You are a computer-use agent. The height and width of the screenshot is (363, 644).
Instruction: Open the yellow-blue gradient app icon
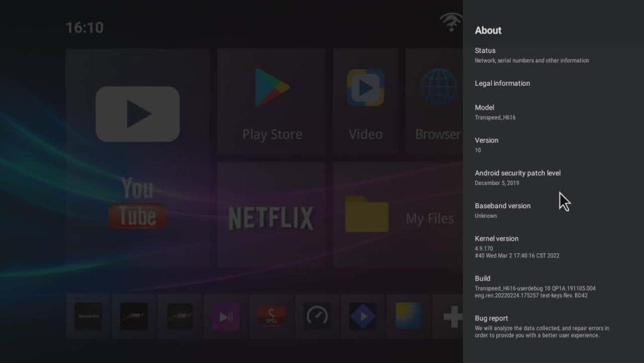tap(408, 316)
